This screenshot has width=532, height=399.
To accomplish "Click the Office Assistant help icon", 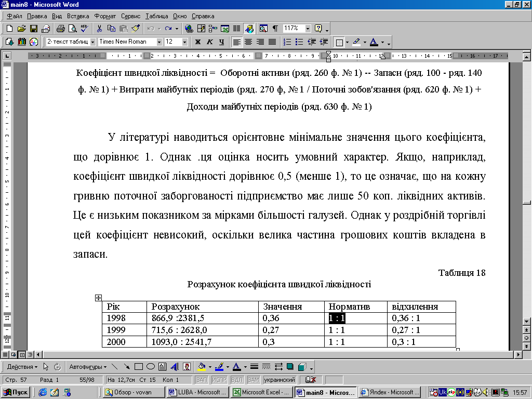I will click(318, 29).
